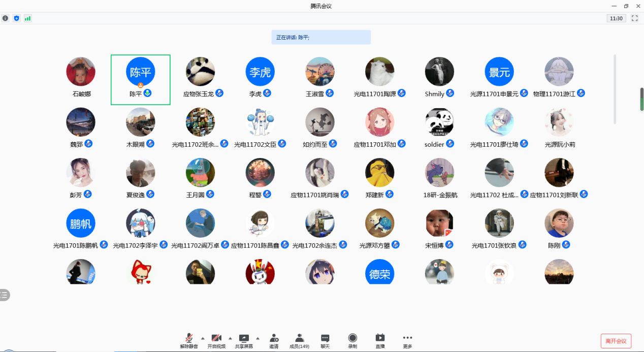Viewport: 644px width, 352px height.
Task: Check the green network signal icon
Action: point(27,18)
